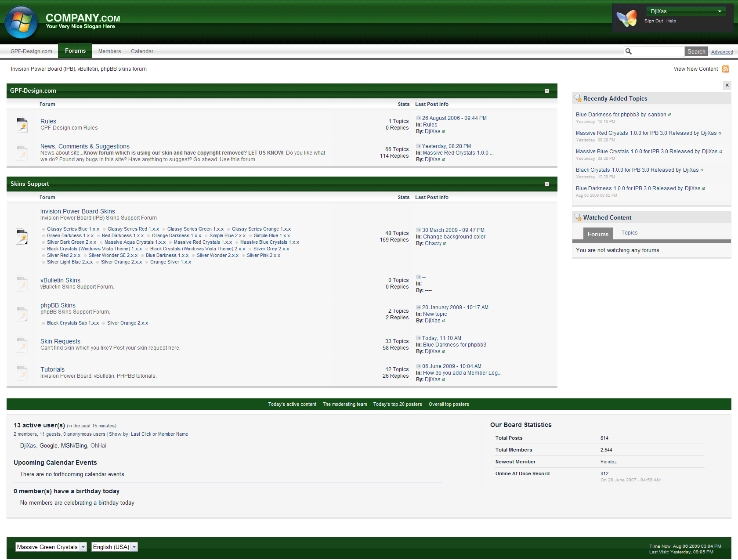Go to GPF-Design.com navigation tab
This screenshot has width=738, height=560.
tap(31, 51)
